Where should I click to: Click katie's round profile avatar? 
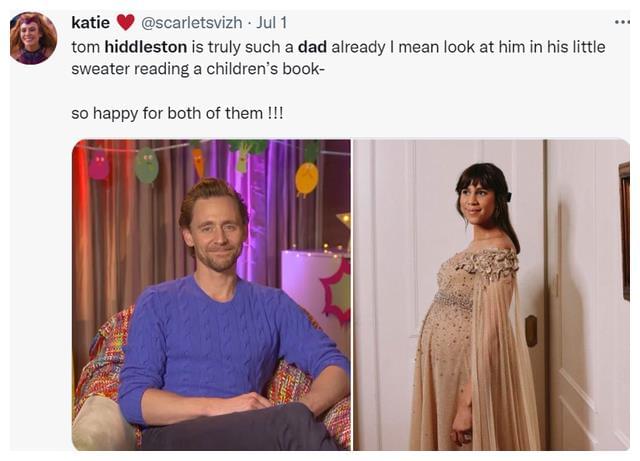pos(33,38)
